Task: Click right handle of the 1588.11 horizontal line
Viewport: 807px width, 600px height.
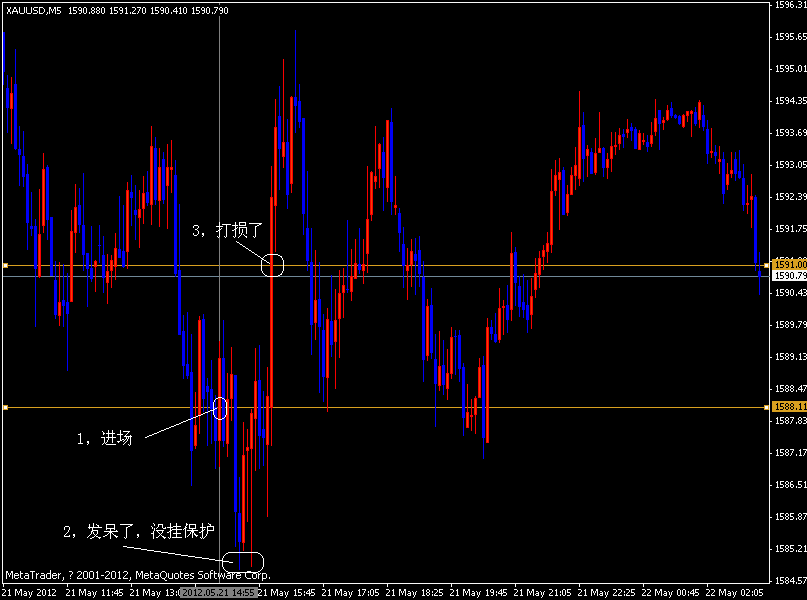Action: [766, 408]
